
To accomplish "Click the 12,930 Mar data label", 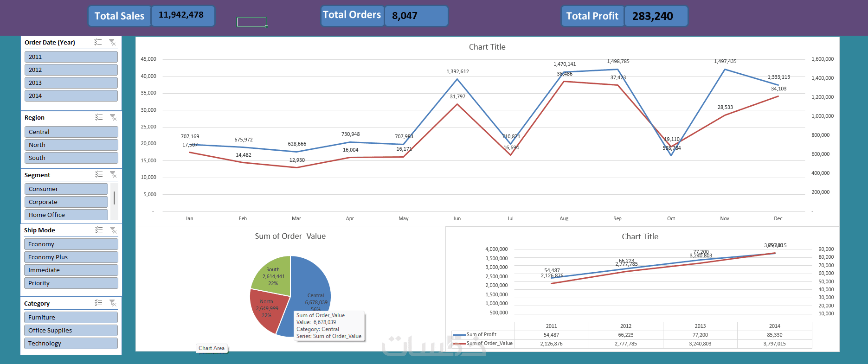I will click(297, 160).
